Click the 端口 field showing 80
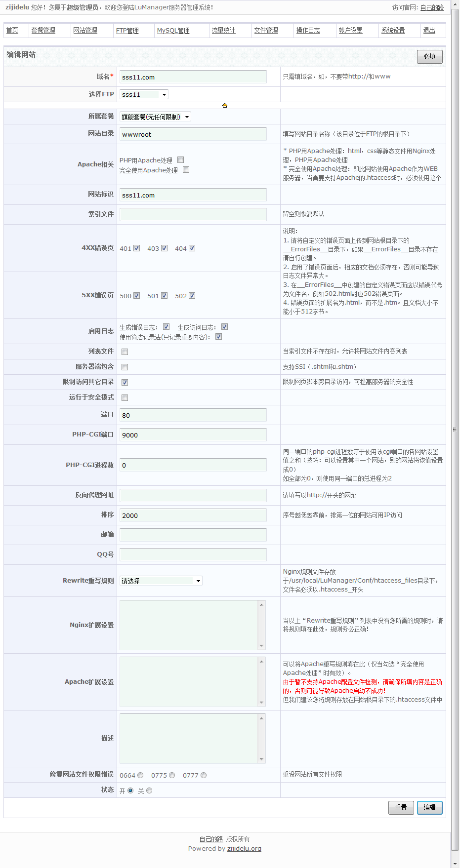This screenshot has height=868, width=460. tap(193, 415)
